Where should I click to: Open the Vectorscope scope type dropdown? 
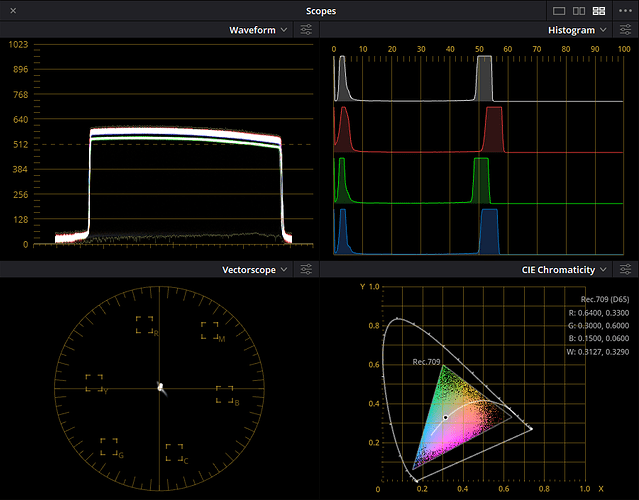coord(255,270)
